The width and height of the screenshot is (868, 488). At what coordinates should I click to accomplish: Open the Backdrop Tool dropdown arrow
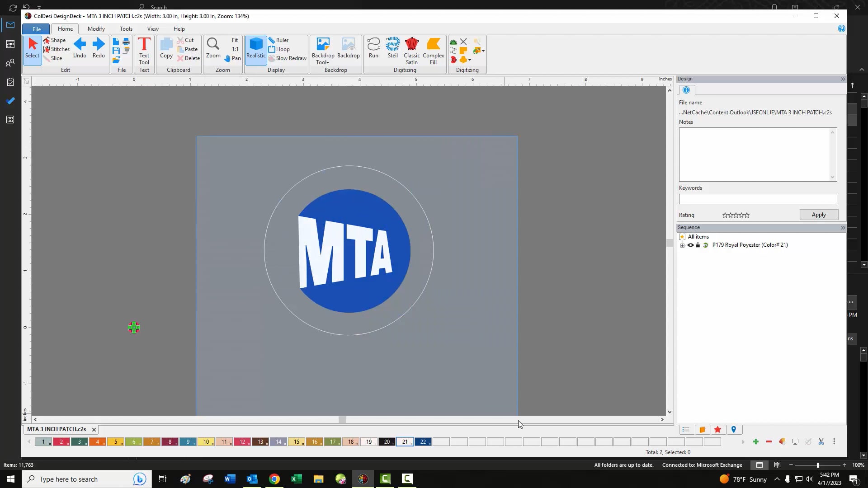328,63
